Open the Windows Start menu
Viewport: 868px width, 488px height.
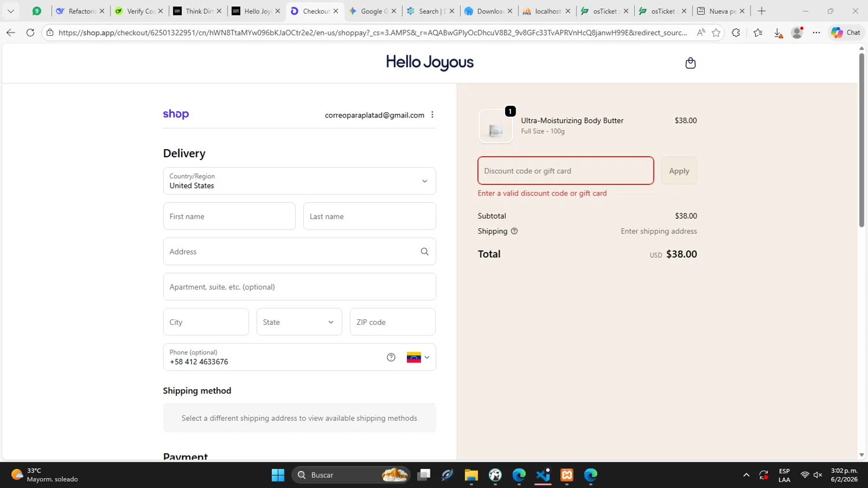278,475
